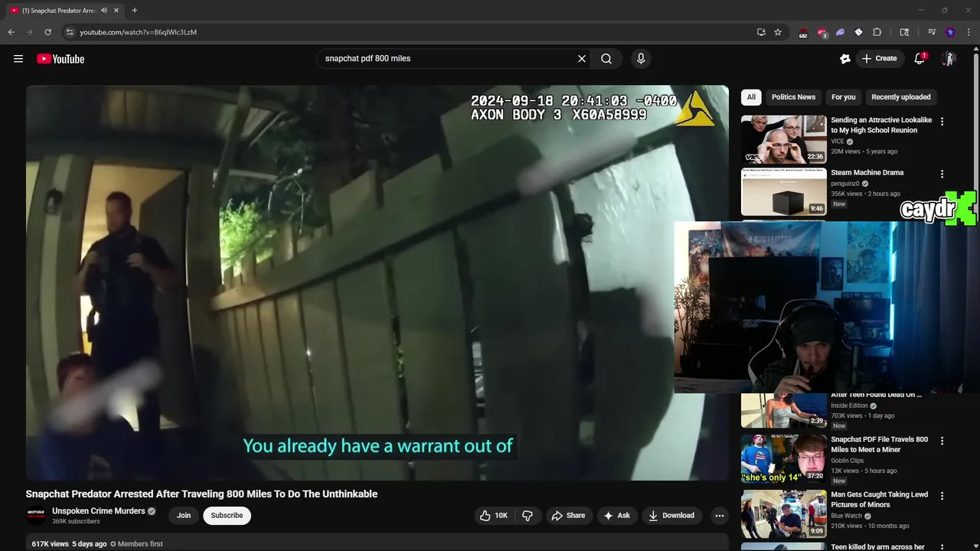This screenshot has width=980, height=551.
Task: Click the Goblin Clips channel name
Action: coord(847,461)
